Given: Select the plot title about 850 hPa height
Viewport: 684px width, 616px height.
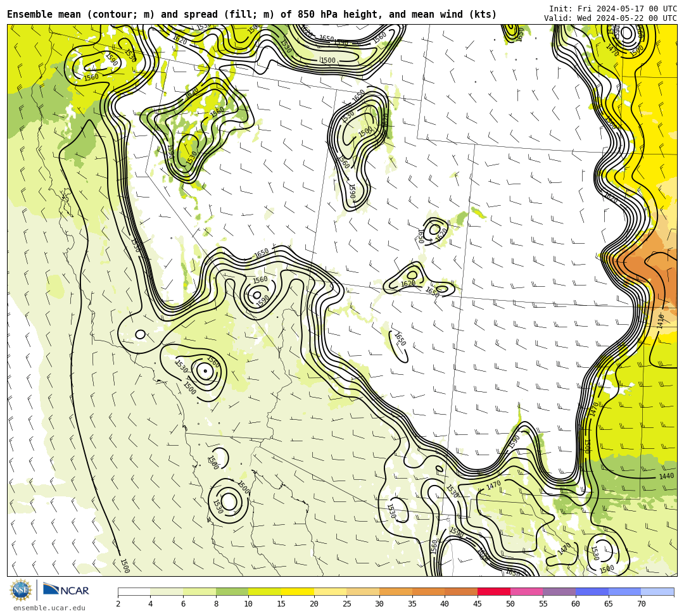Looking at the screenshot, I should pos(251,15).
